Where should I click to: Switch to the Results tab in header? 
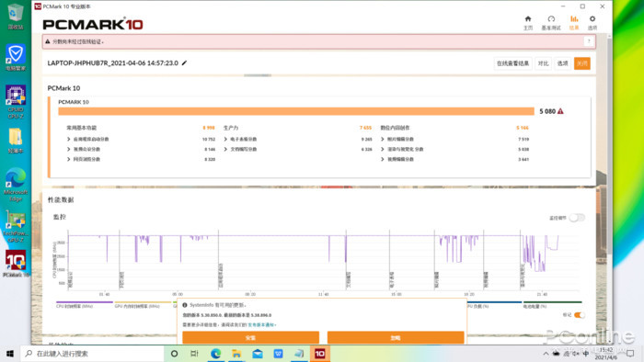pos(574,23)
